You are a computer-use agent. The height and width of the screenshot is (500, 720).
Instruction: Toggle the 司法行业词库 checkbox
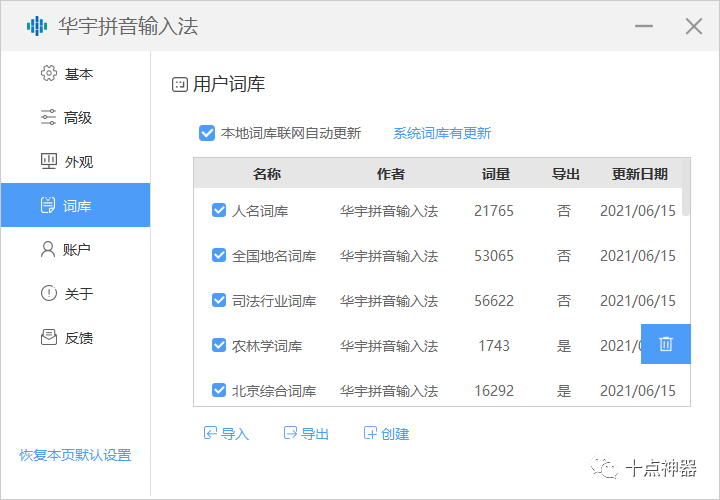219,300
